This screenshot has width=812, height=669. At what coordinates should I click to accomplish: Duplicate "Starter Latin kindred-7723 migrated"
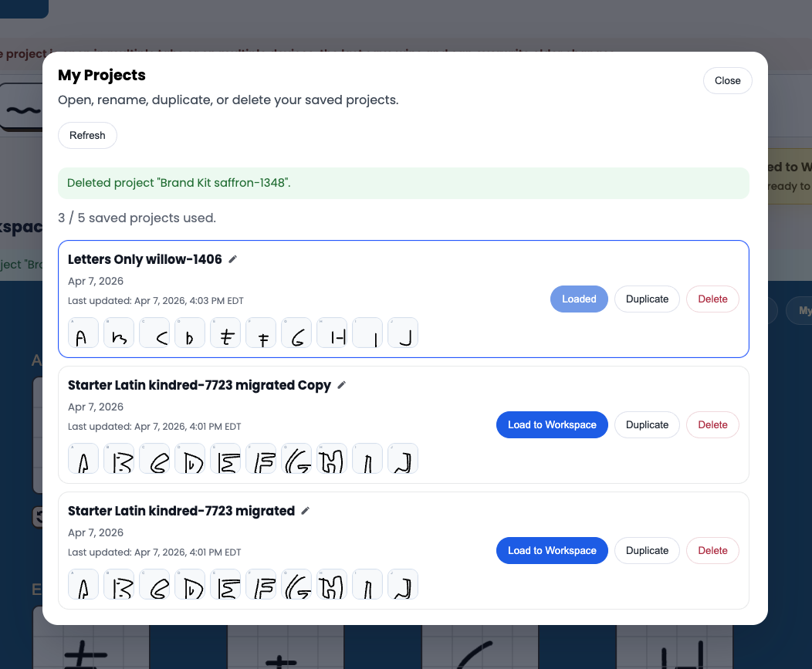point(647,550)
